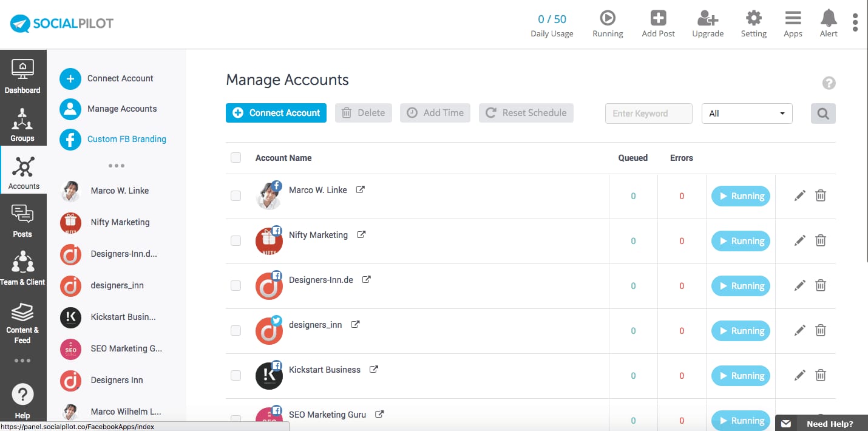
Task: Select SEO Marketing G... in side panel
Action: 111,348
